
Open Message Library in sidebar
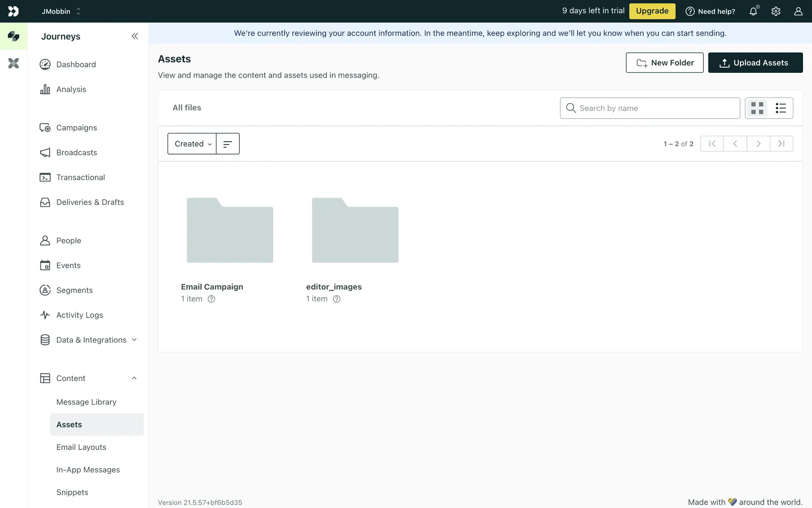pos(86,402)
